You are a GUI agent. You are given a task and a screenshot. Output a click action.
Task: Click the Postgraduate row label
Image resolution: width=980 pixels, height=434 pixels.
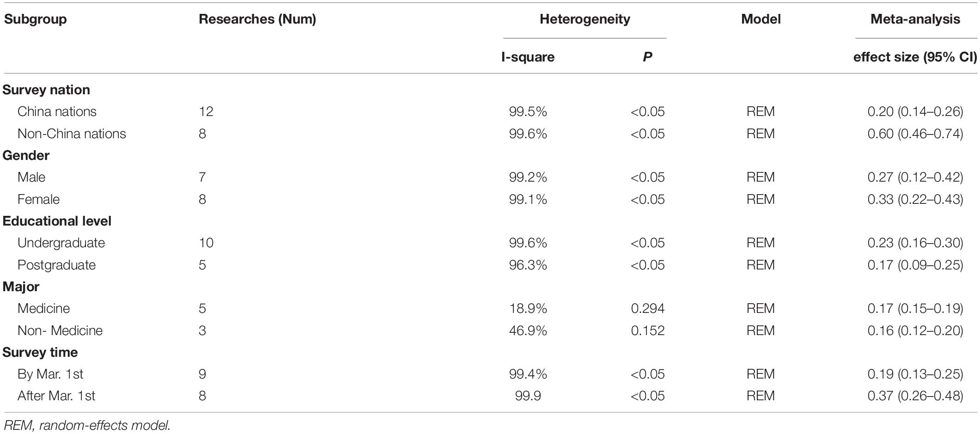click(x=56, y=265)
